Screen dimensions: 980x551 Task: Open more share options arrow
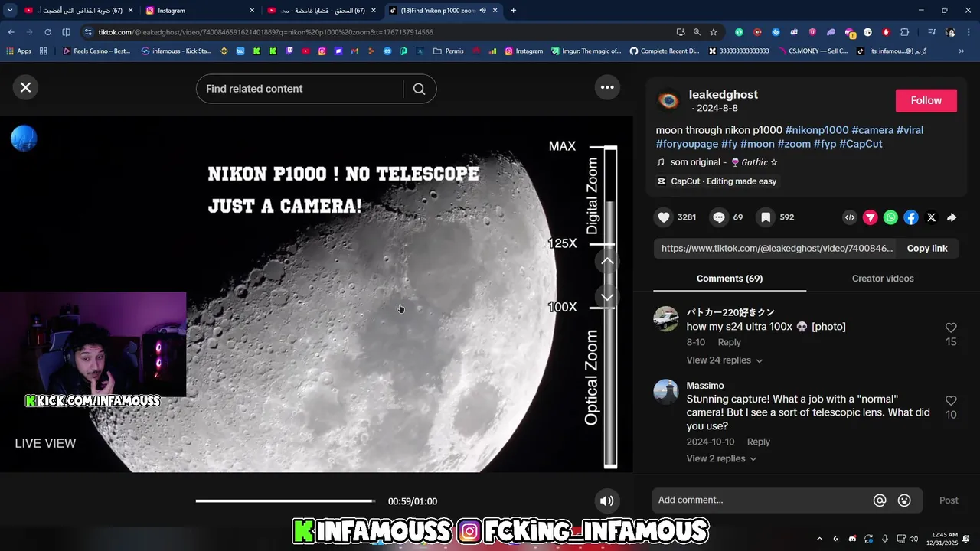point(952,217)
